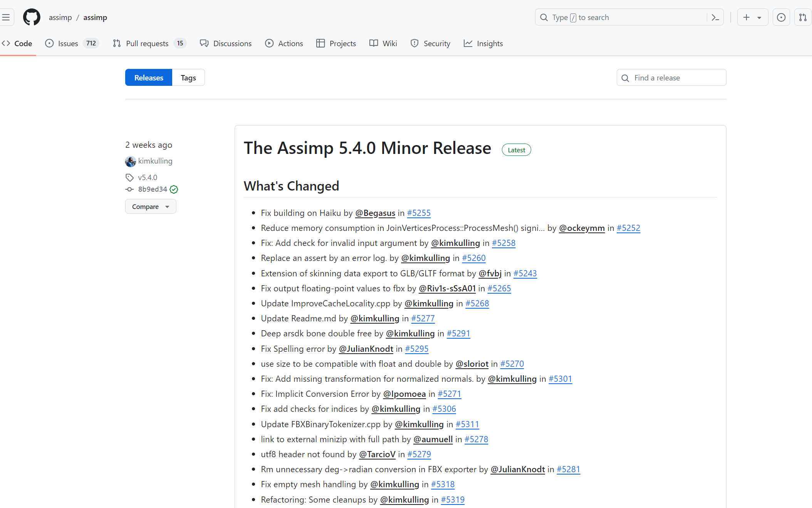Open commit 8b9ed34 link
Image resolution: width=812 pixels, height=508 pixels.
click(153, 189)
